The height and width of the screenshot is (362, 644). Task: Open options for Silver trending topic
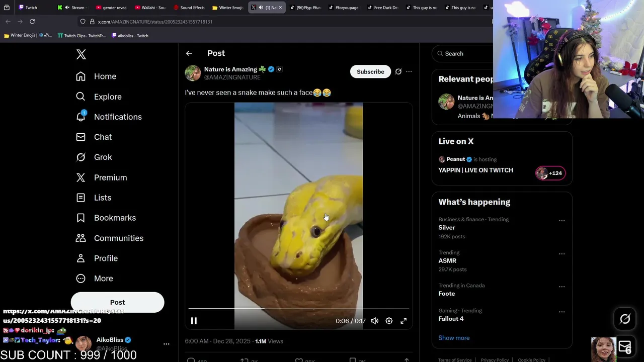tap(561, 221)
